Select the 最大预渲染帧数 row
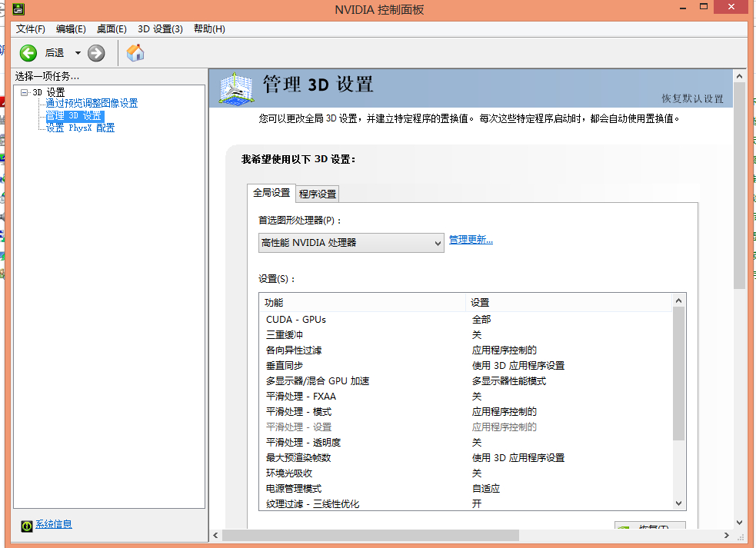Screen dimensions: 756x548 (x=465, y=458)
